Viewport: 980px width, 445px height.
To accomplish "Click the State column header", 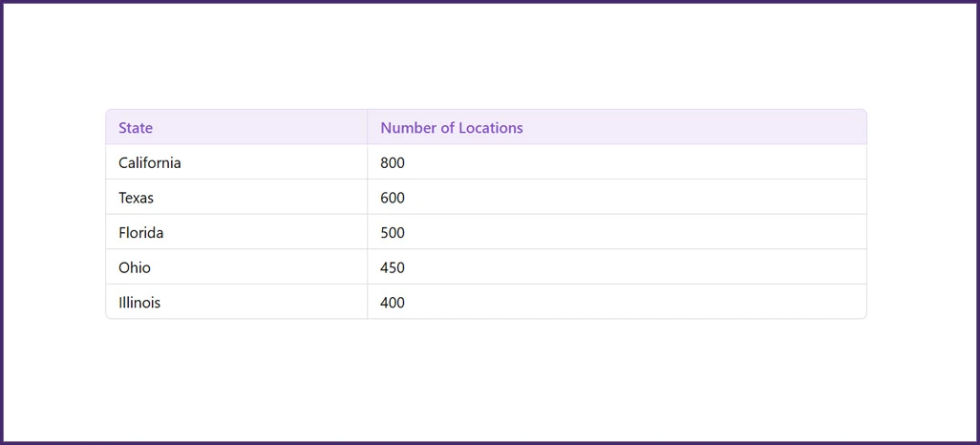I will 136,128.
